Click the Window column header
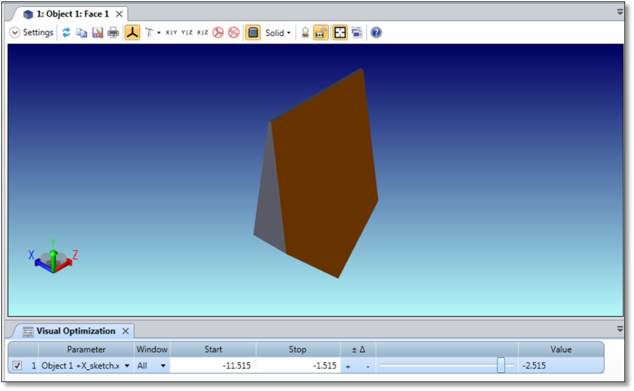This screenshot has width=634, height=391. [x=152, y=349]
